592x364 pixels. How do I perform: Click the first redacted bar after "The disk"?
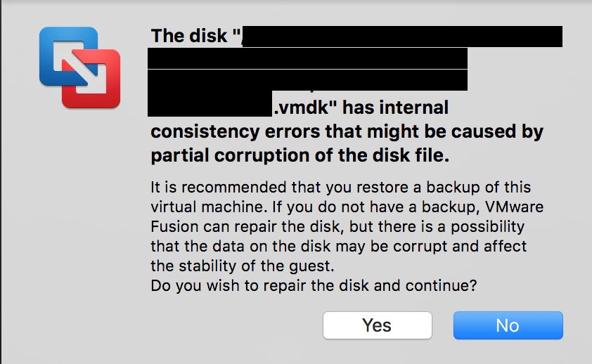point(402,37)
